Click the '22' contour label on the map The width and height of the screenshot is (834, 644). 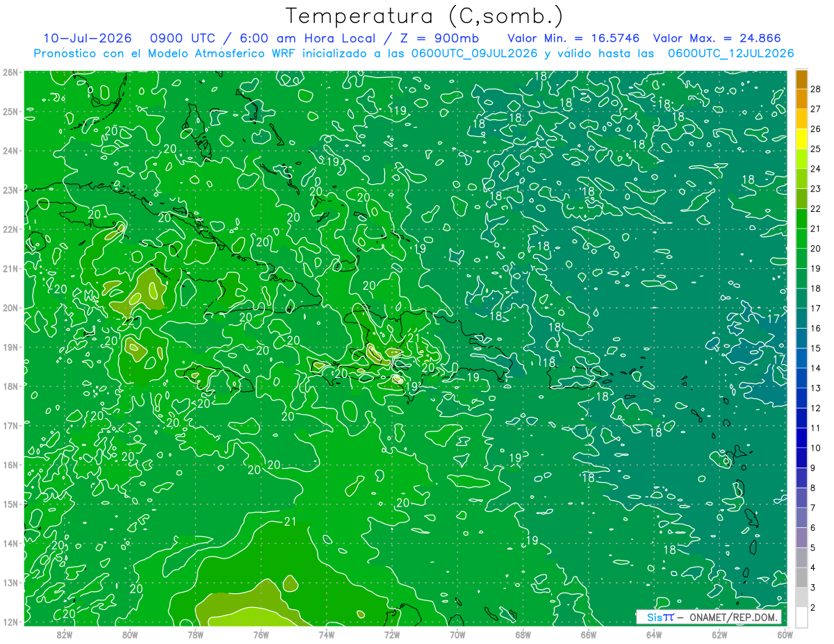click(129, 321)
